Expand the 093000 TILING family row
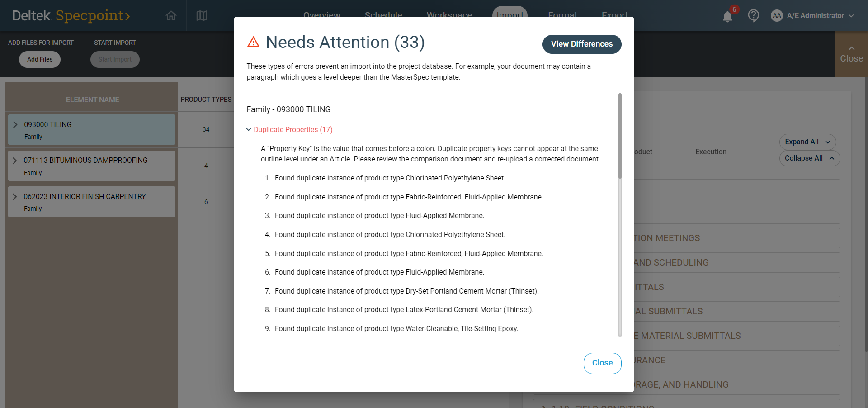The image size is (868, 408). [x=15, y=125]
